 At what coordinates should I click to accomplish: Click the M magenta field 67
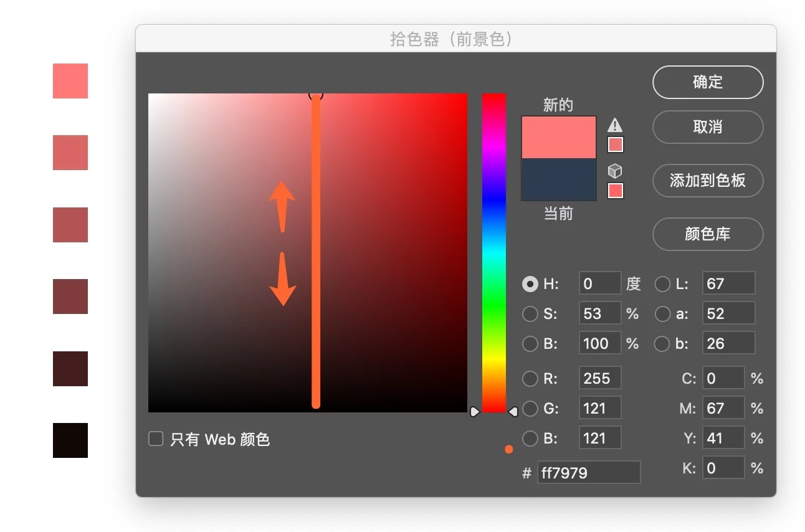[723, 409]
